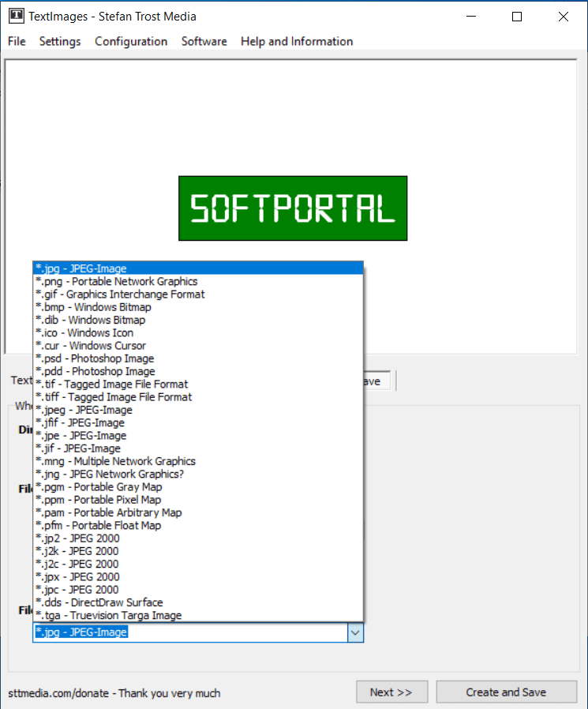The width and height of the screenshot is (588, 709).
Task: Select *.tif - Tagged Image File Format
Action: point(198,384)
